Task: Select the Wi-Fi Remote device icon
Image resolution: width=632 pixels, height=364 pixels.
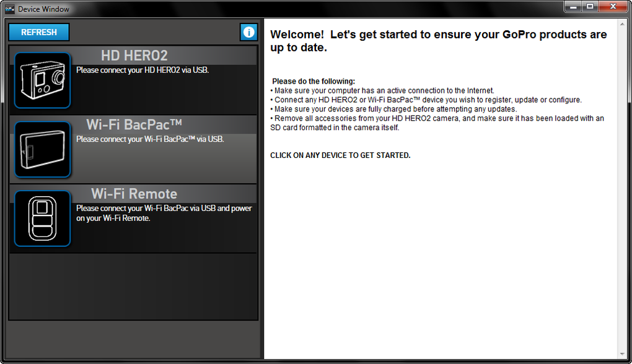Action: point(42,219)
